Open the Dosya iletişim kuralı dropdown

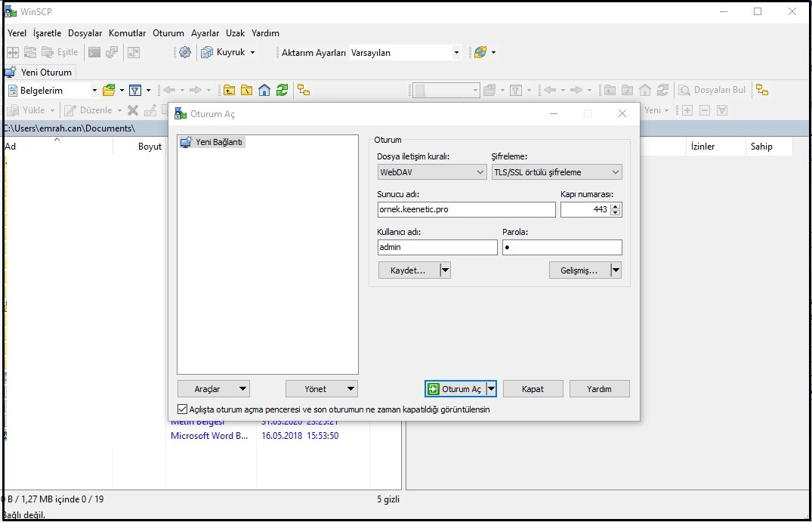point(432,172)
